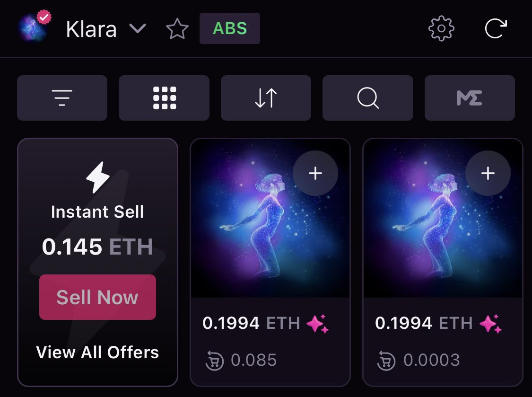
Task: Add the 0.085 NFT to cart
Action: point(315,173)
